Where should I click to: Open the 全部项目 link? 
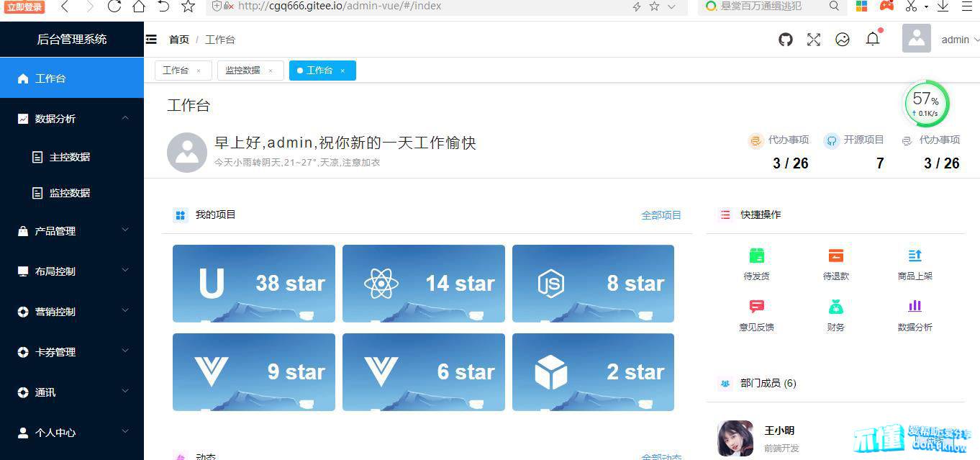(x=661, y=215)
